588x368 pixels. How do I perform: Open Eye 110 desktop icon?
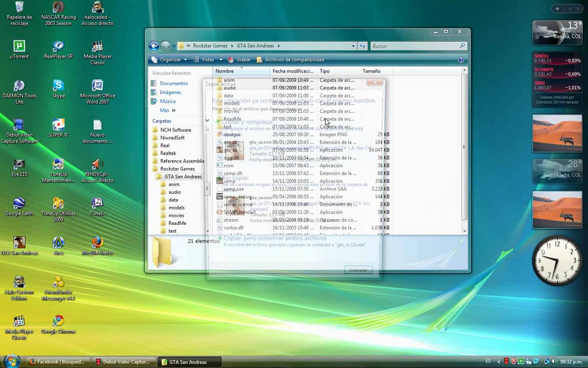pyautogui.click(x=19, y=168)
